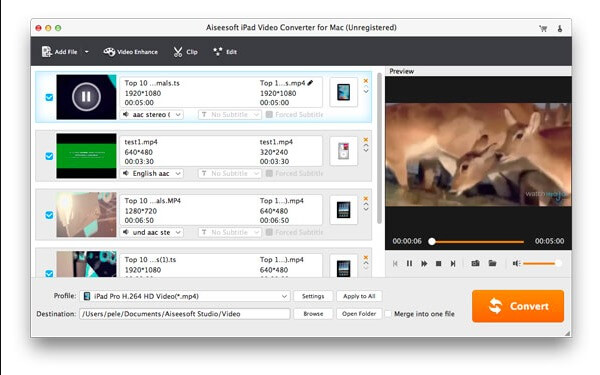
Task: Click the preview seek slider handle
Action: coord(432,241)
